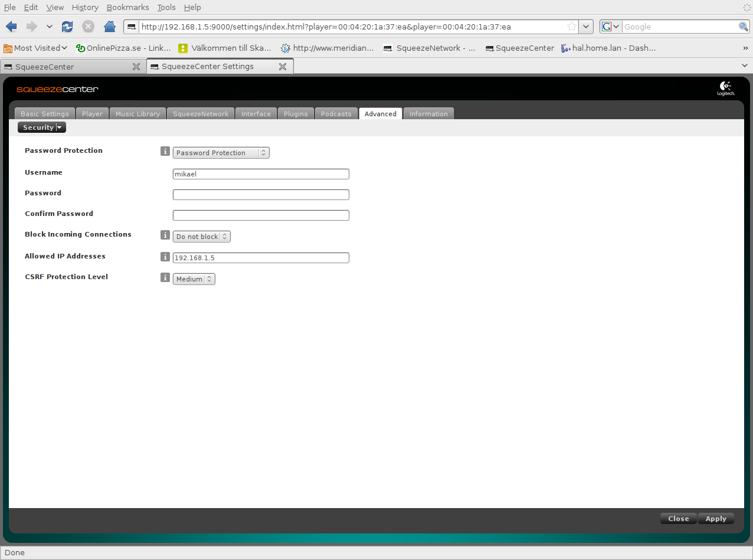This screenshot has width=753, height=560.
Task: Click info icon beside Block Incoming Connections
Action: pyautogui.click(x=165, y=235)
